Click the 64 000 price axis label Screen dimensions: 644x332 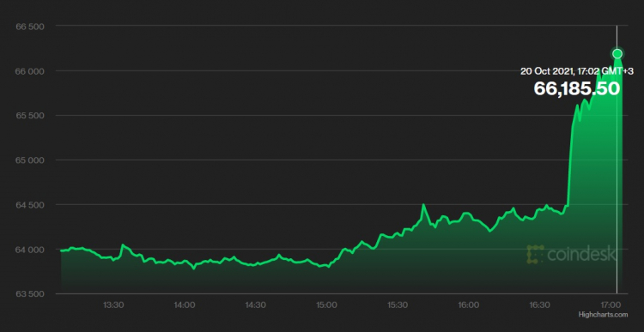[x=29, y=250]
